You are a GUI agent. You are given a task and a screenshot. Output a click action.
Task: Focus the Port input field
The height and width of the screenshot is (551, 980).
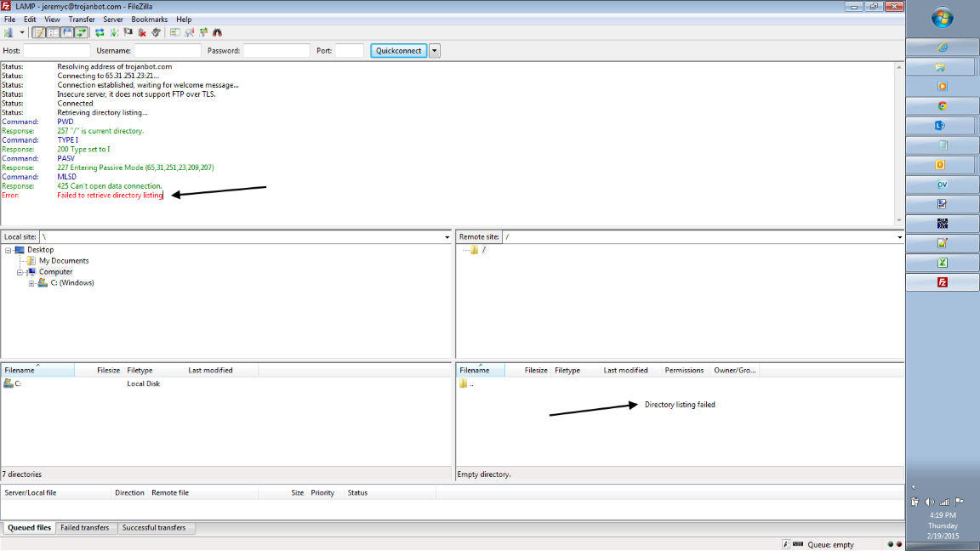[350, 51]
